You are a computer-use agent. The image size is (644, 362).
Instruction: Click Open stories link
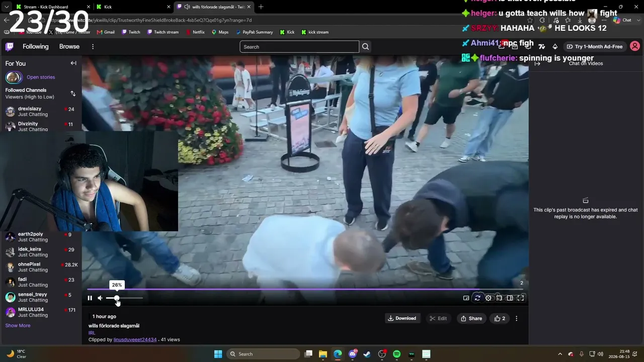tap(41, 77)
